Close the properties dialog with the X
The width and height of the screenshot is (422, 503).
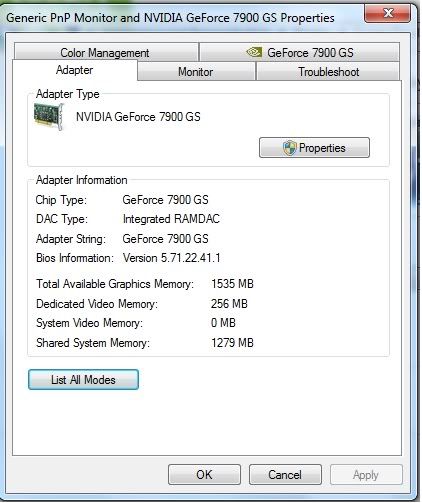[x=387, y=14]
